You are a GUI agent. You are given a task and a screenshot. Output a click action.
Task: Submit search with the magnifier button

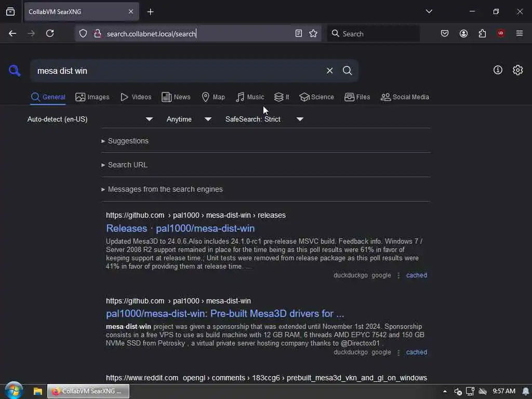(x=347, y=71)
